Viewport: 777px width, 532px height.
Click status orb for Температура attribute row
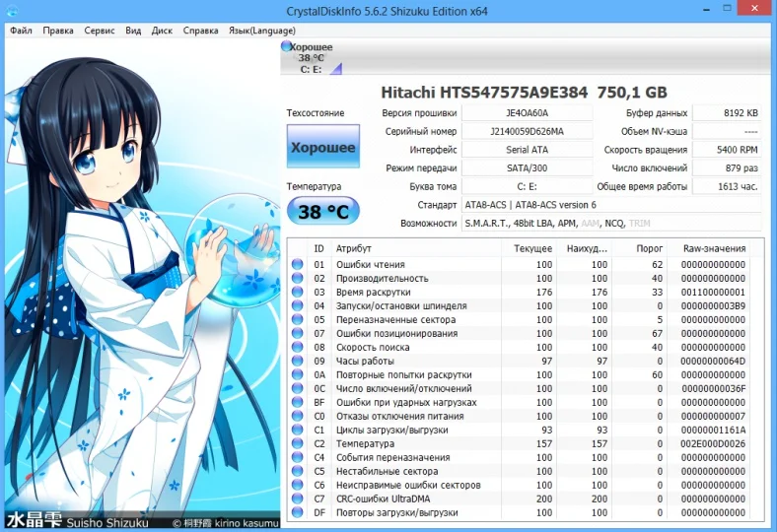(x=298, y=443)
